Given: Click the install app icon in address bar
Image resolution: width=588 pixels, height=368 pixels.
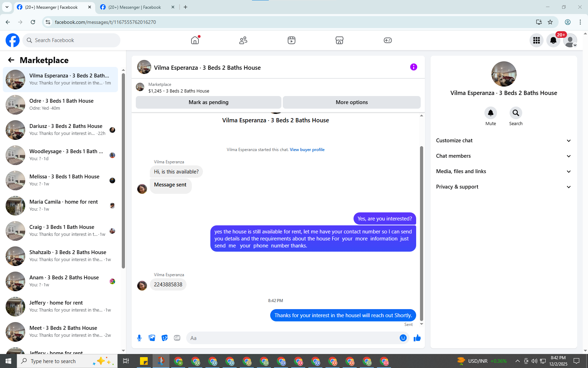Looking at the screenshot, I should (539, 22).
